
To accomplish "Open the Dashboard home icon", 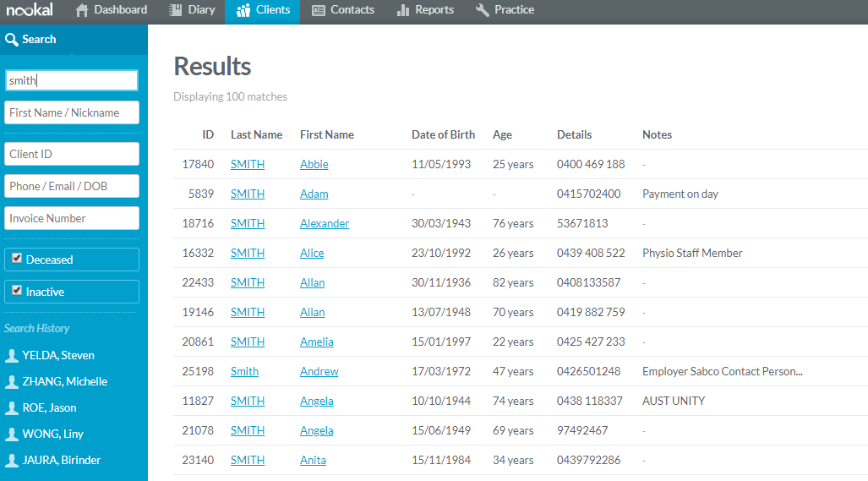I will pos(82,10).
